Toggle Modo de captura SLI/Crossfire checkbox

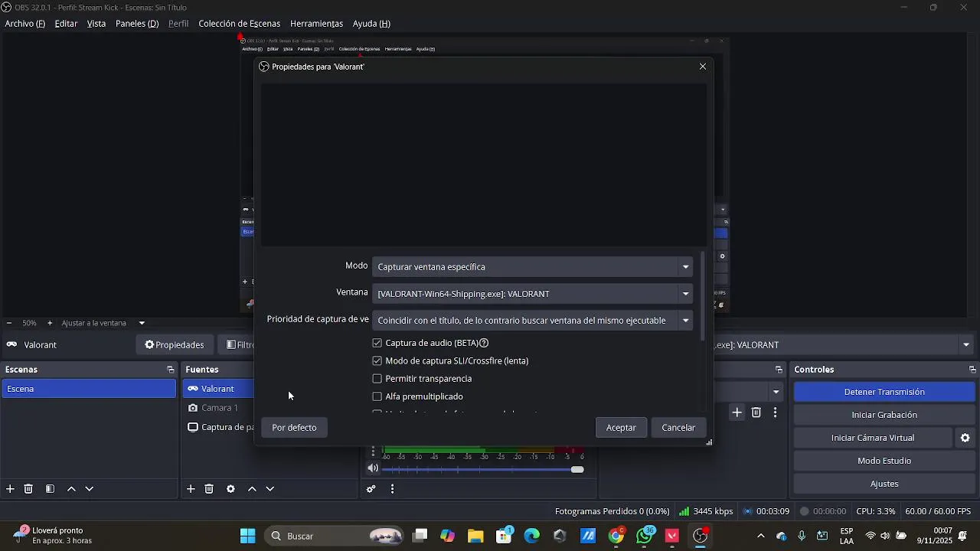click(x=377, y=360)
